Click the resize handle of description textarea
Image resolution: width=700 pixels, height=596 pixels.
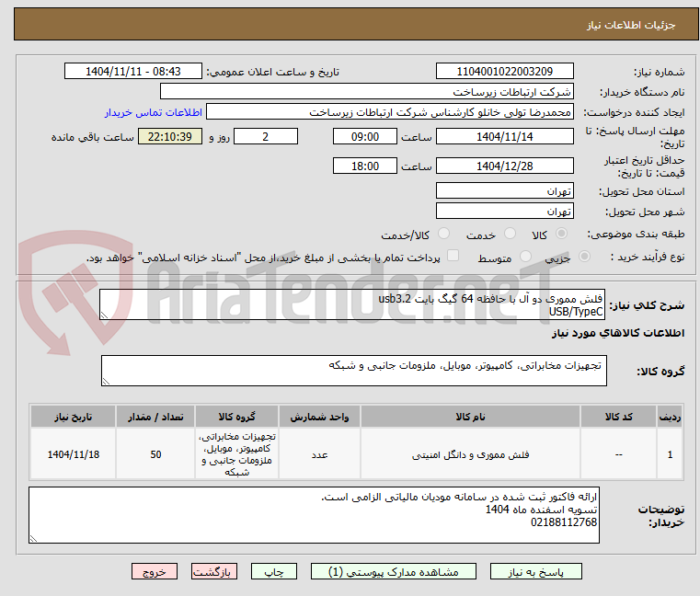click(104, 315)
